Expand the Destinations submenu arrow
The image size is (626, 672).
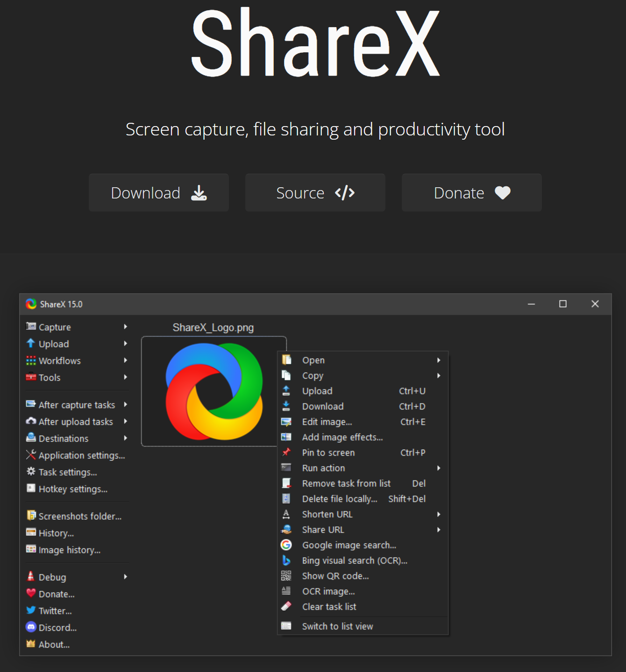125,438
